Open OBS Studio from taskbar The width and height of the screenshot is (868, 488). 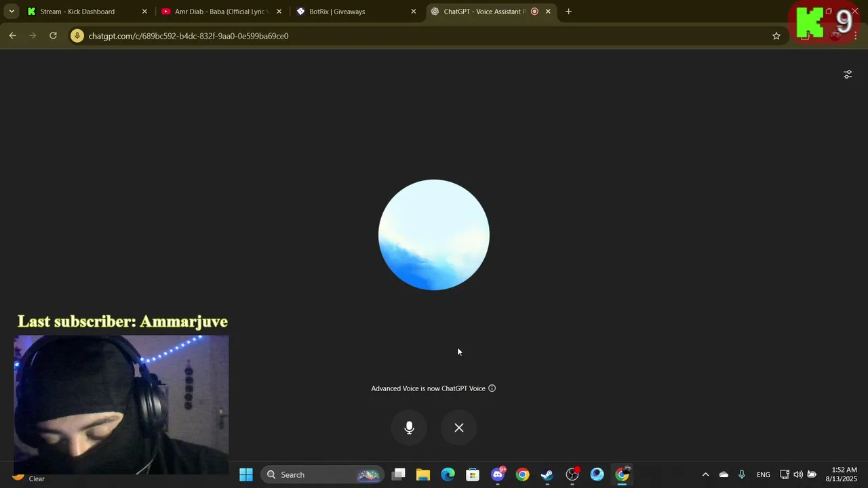coord(572,474)
